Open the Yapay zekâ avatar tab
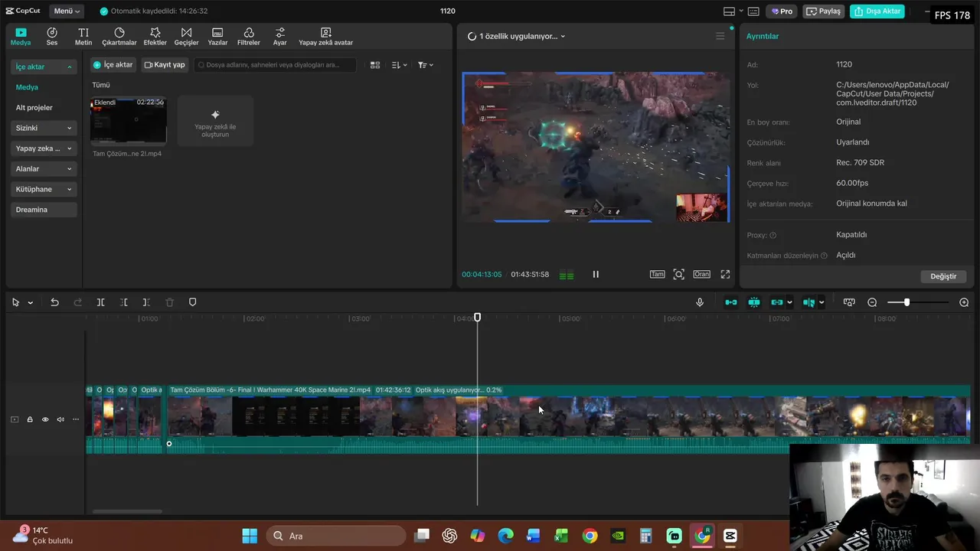 [326, 37]
